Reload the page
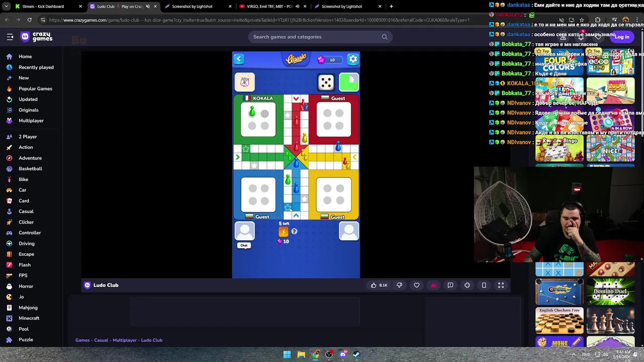The image size is (644, 362). 30,20
